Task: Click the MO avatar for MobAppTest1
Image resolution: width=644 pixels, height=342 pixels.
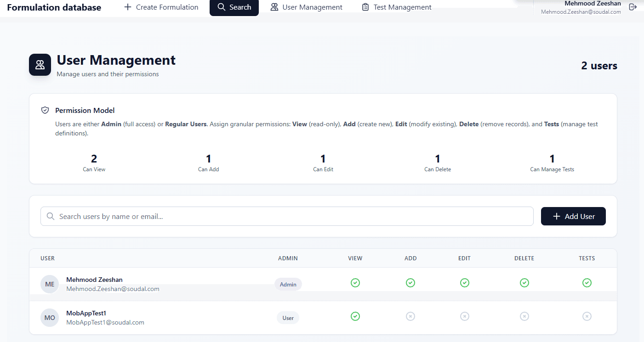Action: [50, 318]
